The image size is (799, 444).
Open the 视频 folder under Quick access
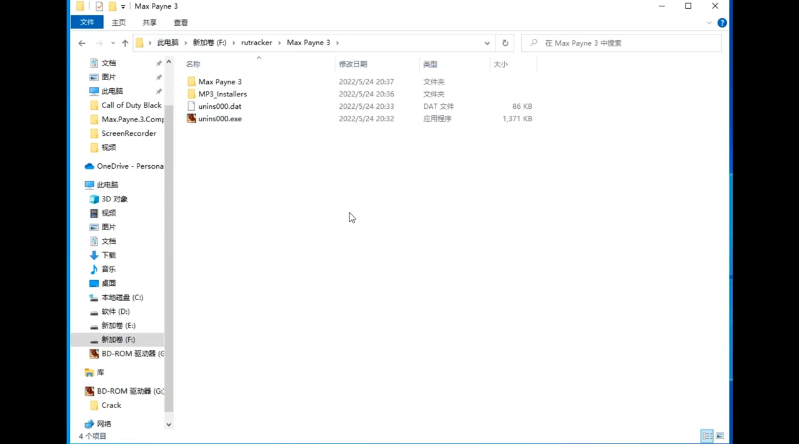click(109, 147)
